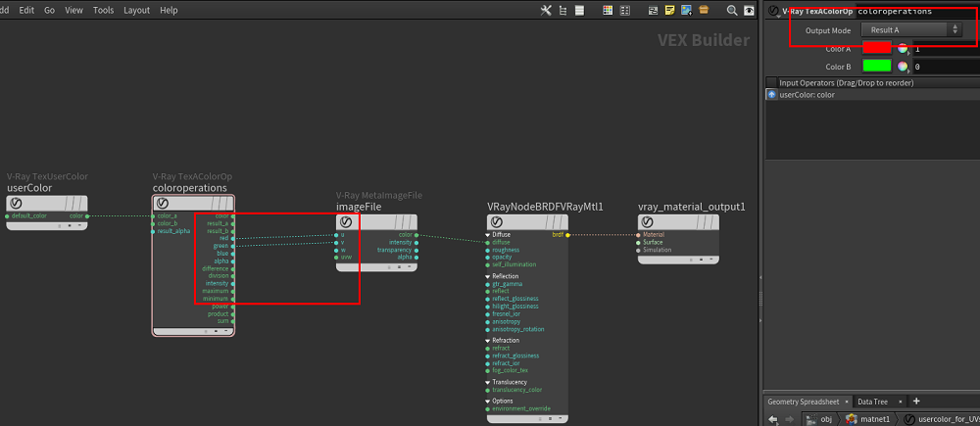Close the Geometry Spreadsheet tab
Viewport: 980px width, 426px height.
(847, 402)
